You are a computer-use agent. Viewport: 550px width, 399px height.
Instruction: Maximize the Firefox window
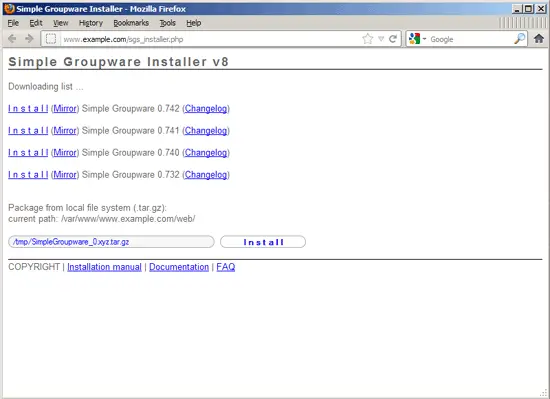coord(528,9)
